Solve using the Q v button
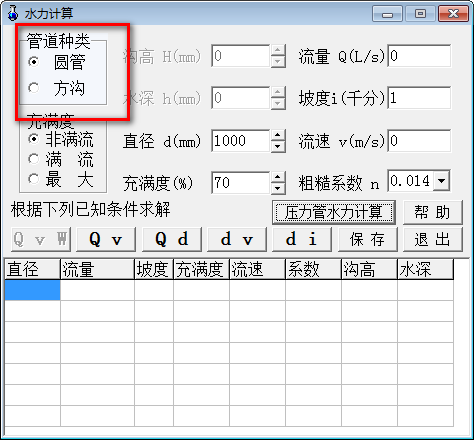Screen dimensions: 474x440 tap(106, 239)
